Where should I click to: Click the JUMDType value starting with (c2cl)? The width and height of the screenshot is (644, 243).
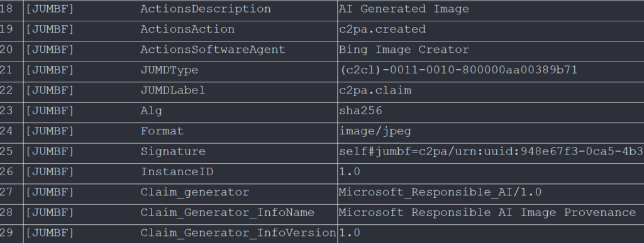[x=458, y=70]
